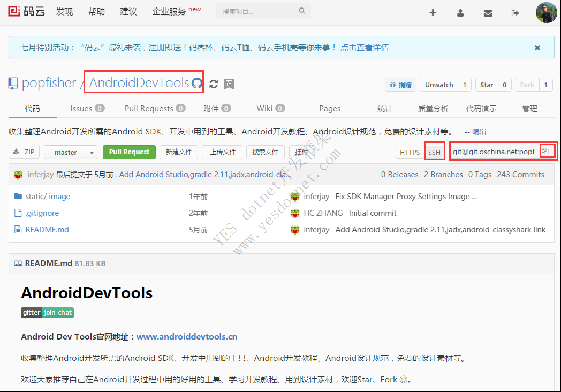Screen dimensions: 561x392
Task: Click the 码云 logo in the header
Action: pos(26,11)
